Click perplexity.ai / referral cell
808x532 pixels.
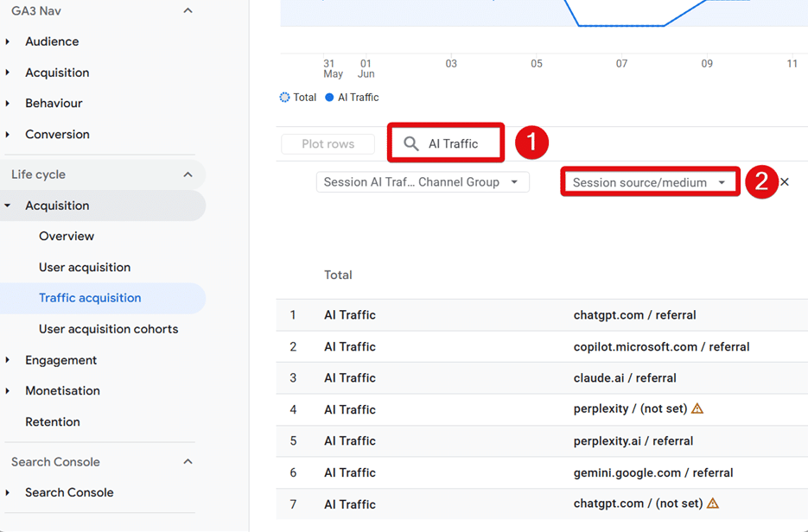pyautogui.click(x=633, y=440)
